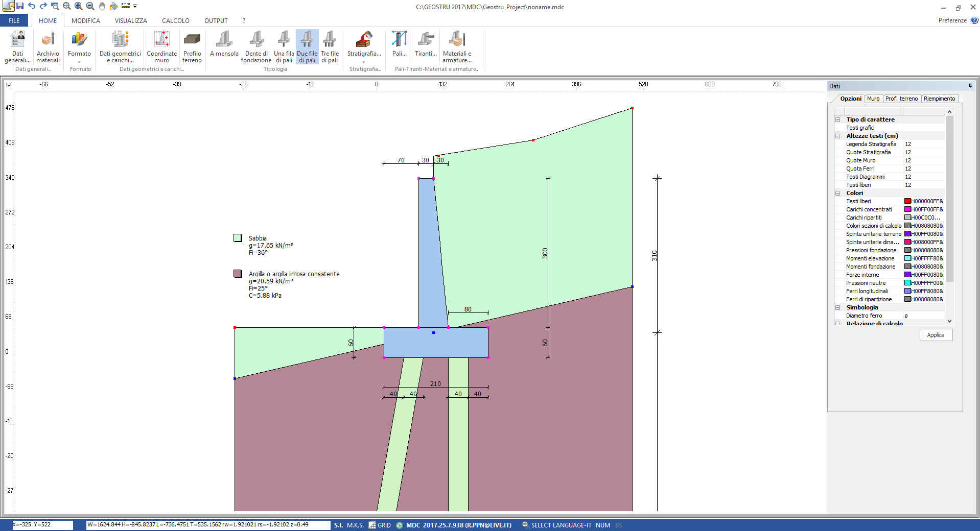Undo the last action with the Undo arrow
Viewport: 980px width, 531px height.
pos(32,6)
